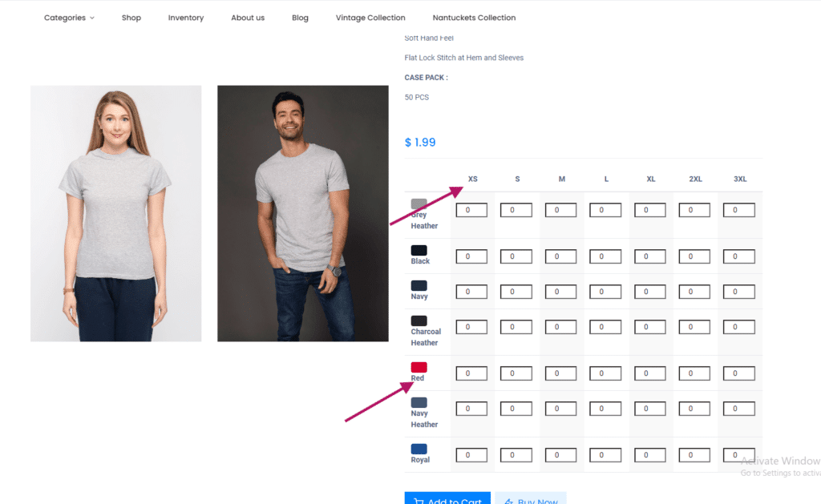
Task: Open the man model product thumbnail
Action: (x=302, y=213)
